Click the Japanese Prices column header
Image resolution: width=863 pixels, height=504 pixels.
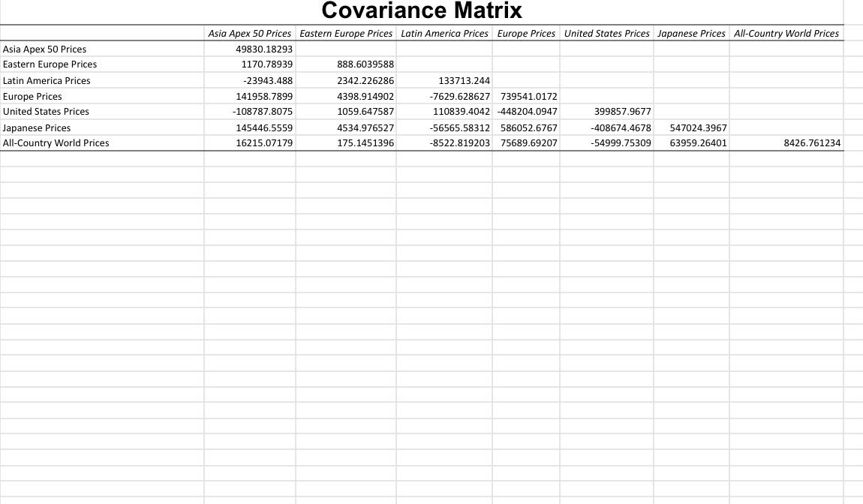[691, 33]
